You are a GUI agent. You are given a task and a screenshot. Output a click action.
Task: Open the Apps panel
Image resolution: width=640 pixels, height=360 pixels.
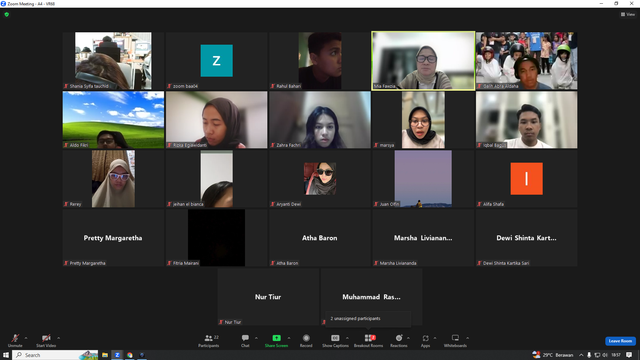click(425, 340)
